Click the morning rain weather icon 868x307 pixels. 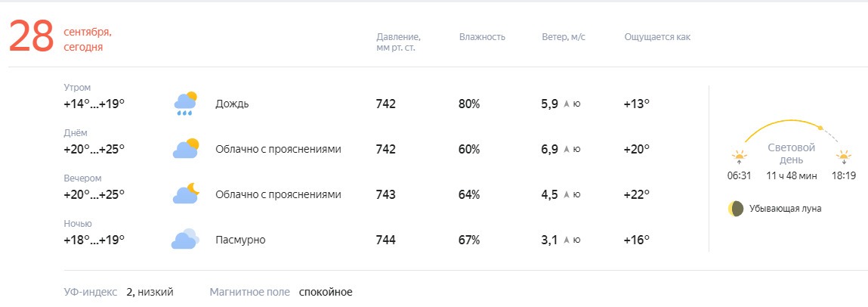[185, 104]
